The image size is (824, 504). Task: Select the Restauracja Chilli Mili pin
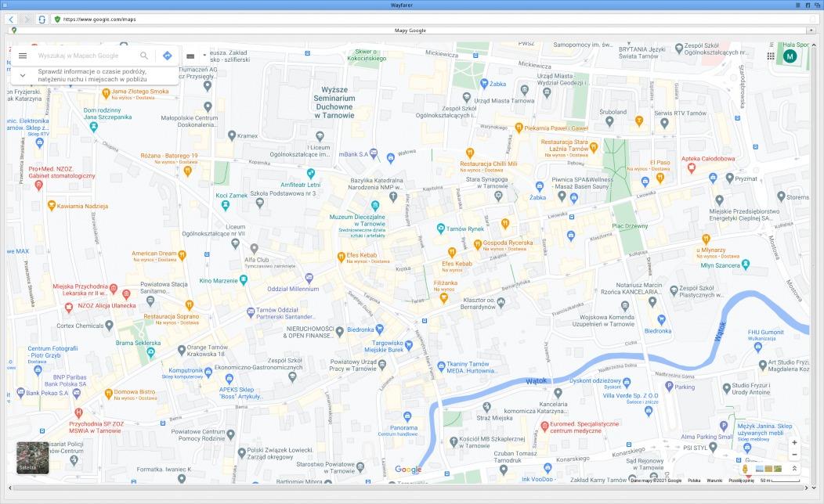tap(470, 153)
